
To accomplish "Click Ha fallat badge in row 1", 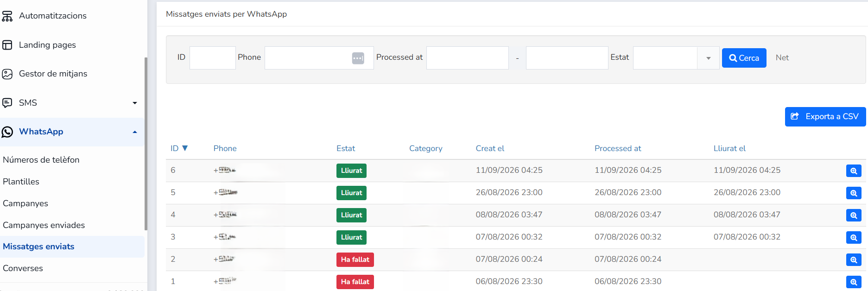I will 355,282.
